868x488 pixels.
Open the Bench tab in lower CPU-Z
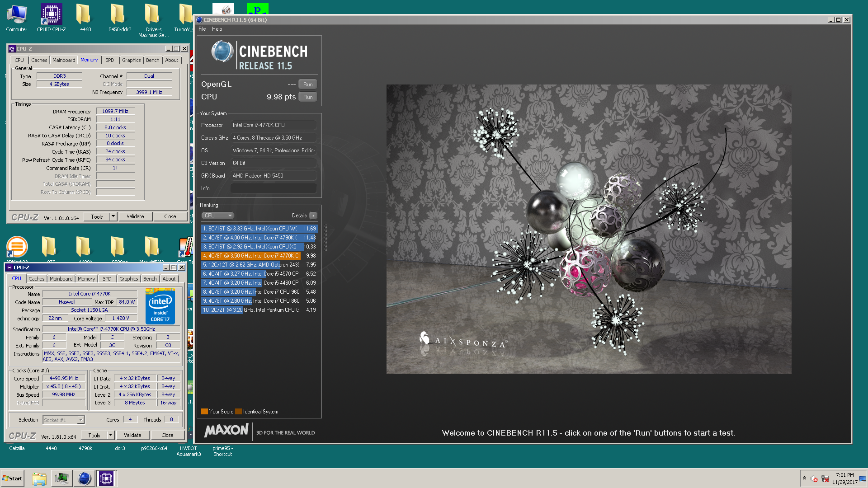tap(150, 279)
